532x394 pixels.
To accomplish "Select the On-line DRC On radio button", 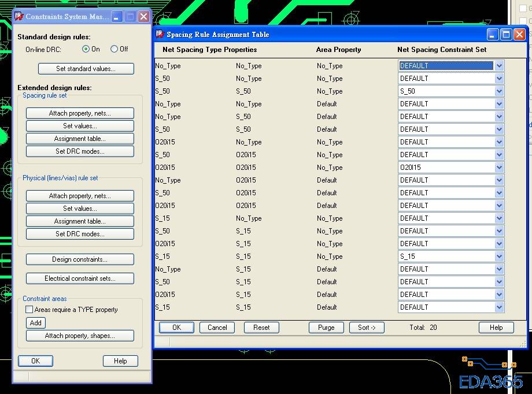I will [86, 49].
